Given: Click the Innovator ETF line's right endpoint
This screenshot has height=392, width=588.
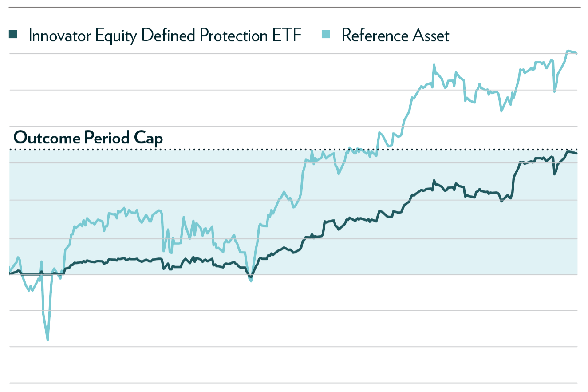Looking at the screenshot, I should pos(576,154).
